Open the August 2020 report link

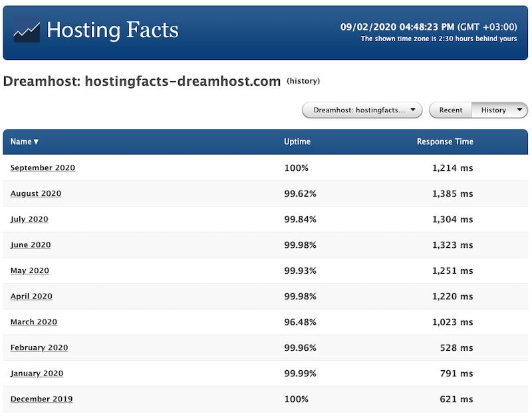[x=36, y=193]
